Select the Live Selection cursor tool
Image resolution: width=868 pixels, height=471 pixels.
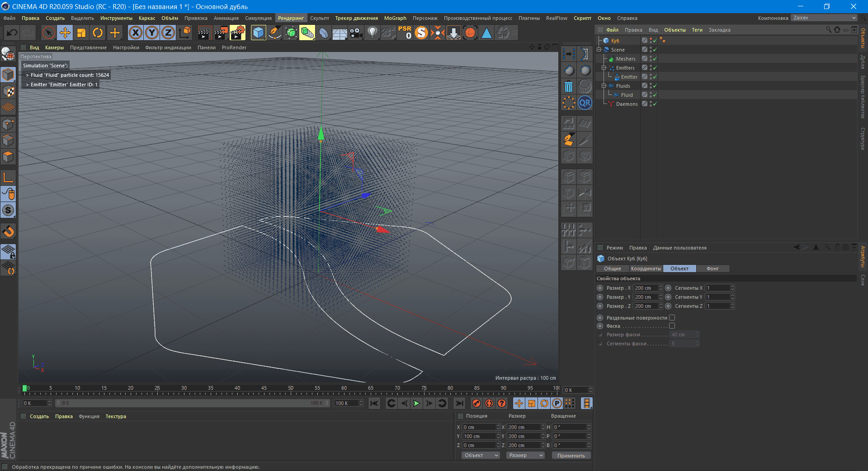pos(48,33)
